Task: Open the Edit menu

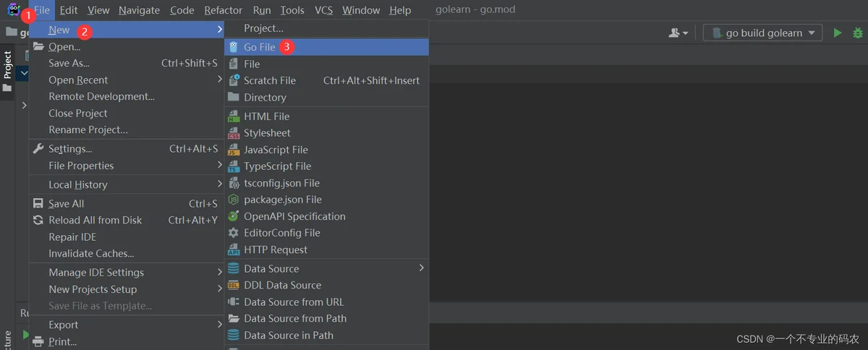Action: [x=69, y=10]
